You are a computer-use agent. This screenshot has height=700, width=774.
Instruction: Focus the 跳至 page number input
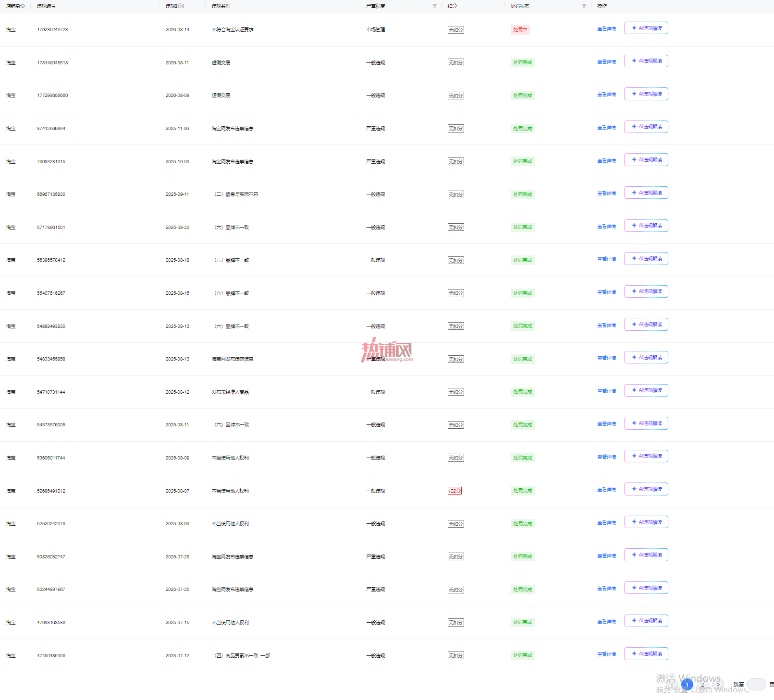click(x=756, y=685)
